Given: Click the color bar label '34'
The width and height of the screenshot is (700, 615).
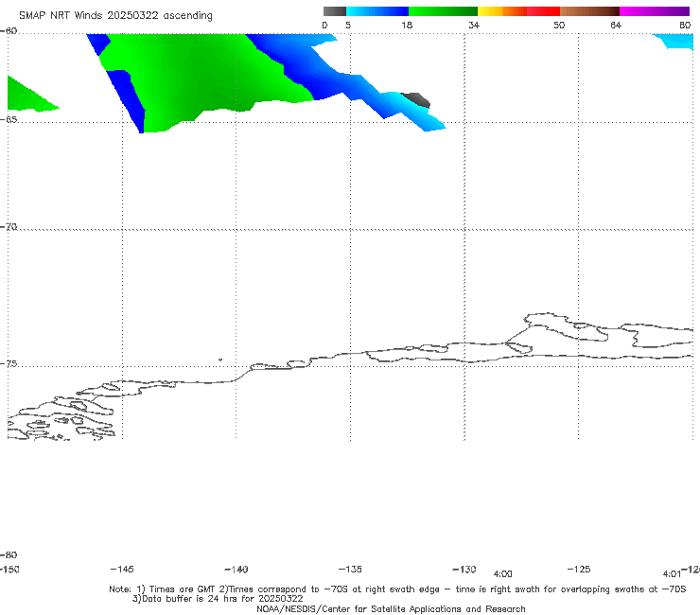Looking at the screenshot, I should click(x=474, y=25).
